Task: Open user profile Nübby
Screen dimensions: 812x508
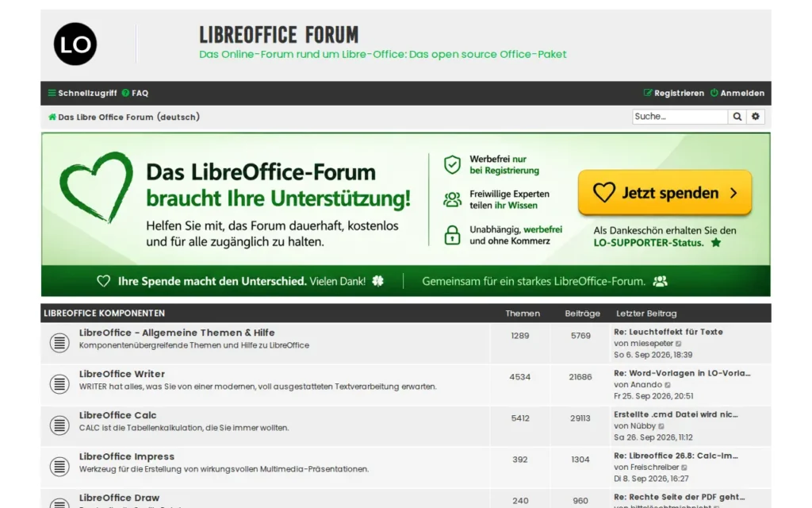Action: click(642, 426)
